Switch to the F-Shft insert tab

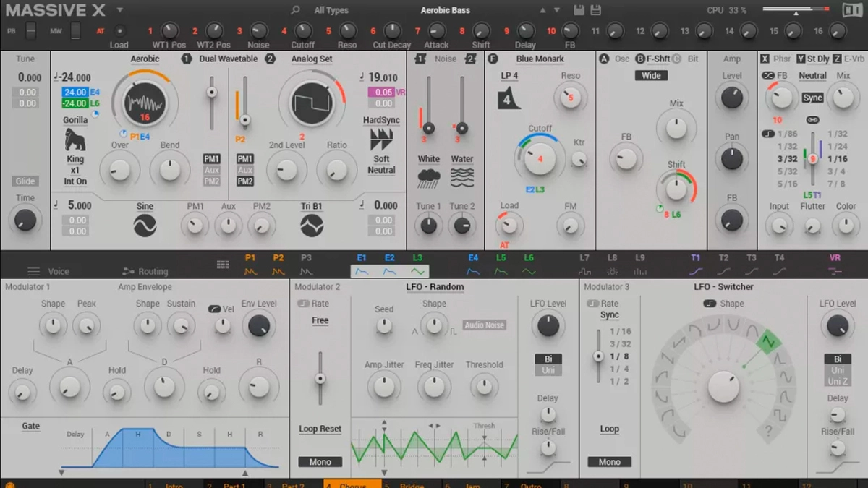point(652,59)
